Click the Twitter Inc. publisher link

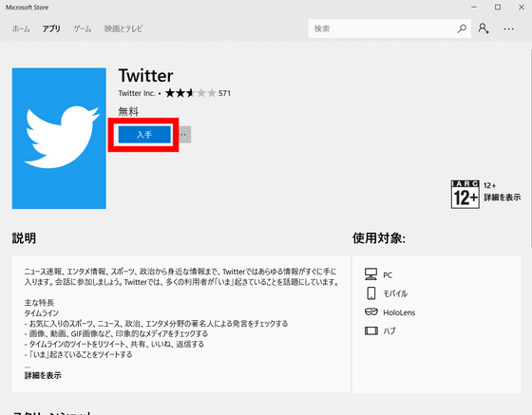[x=137, y=93]
